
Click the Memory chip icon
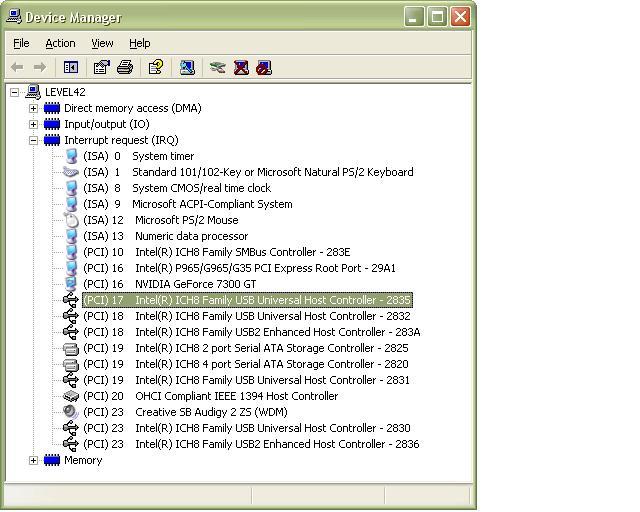click(x=52, y=460)
